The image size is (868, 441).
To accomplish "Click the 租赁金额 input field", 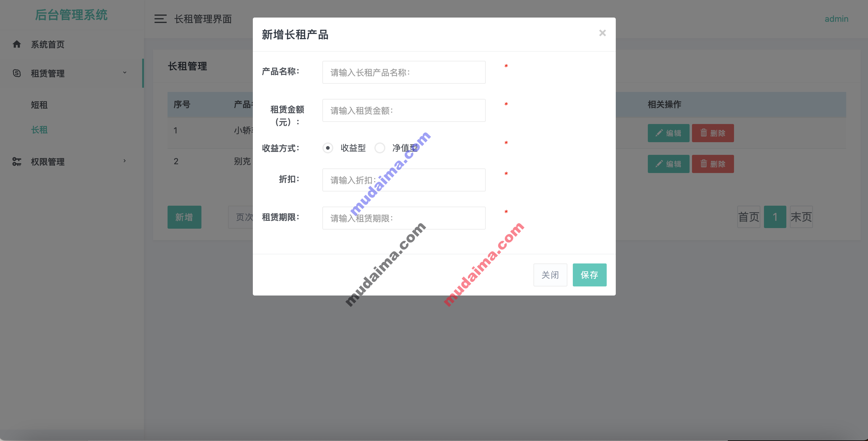I will coord(404,110).
